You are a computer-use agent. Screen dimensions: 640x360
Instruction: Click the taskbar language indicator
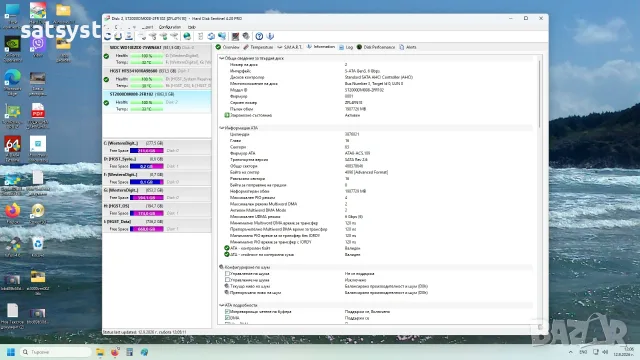[x=583, y=352]
